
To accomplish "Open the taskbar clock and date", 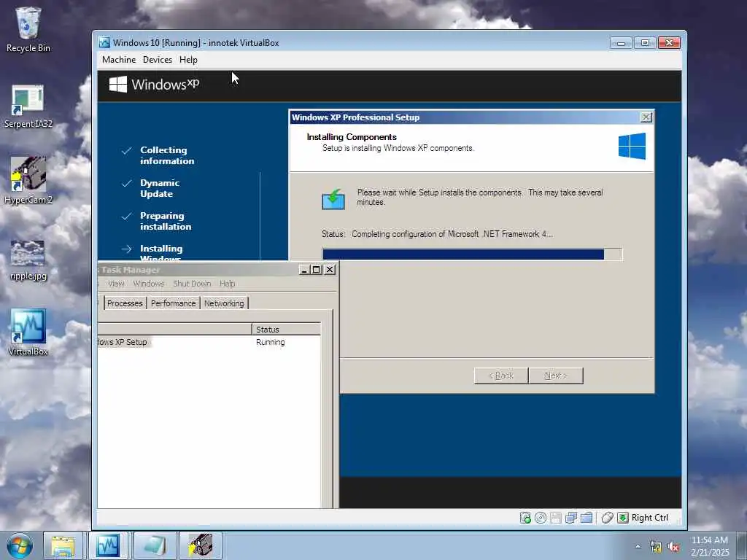I will pyautogui.click(x=710, y=546).
